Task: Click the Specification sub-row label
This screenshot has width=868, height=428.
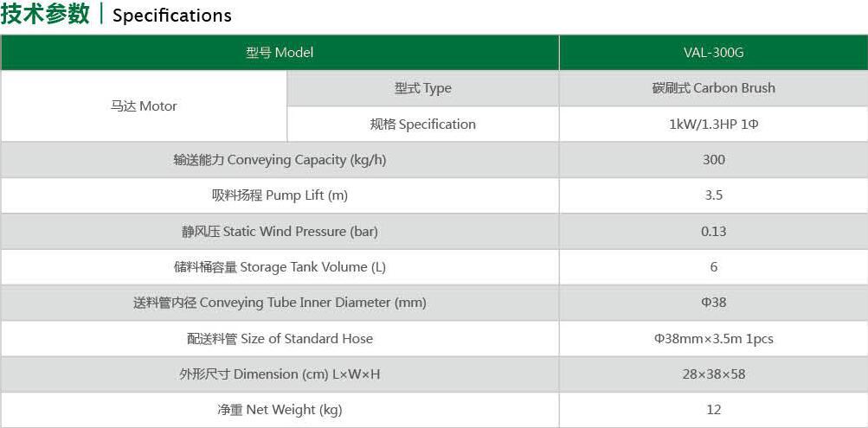Action: 423,124
